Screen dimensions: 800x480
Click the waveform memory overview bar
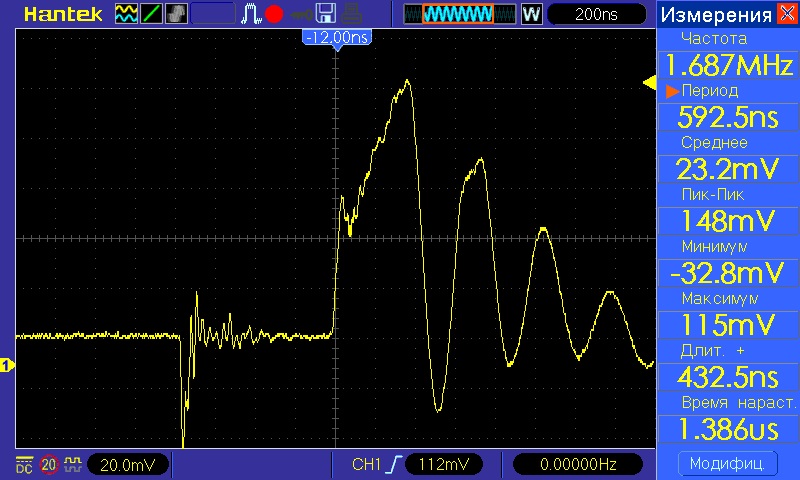coord(458,14)
